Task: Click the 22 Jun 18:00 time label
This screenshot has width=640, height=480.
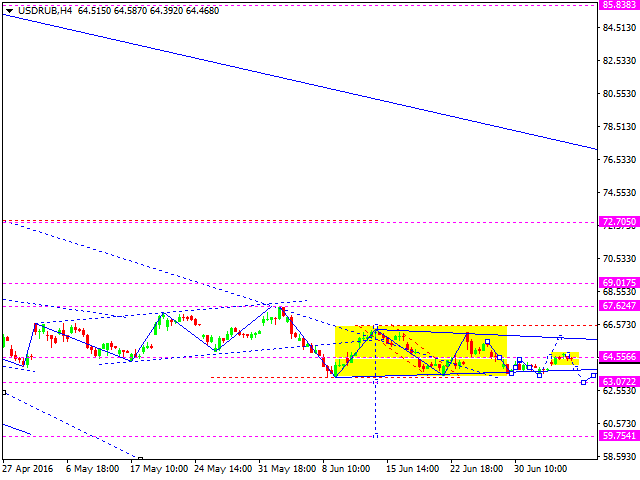Action: [x=476, y=469]
